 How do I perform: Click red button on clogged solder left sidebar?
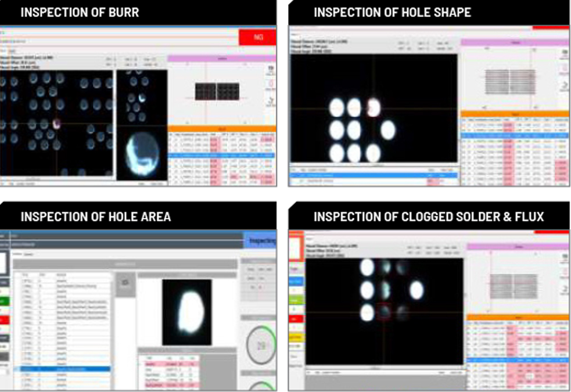(296, 319)
